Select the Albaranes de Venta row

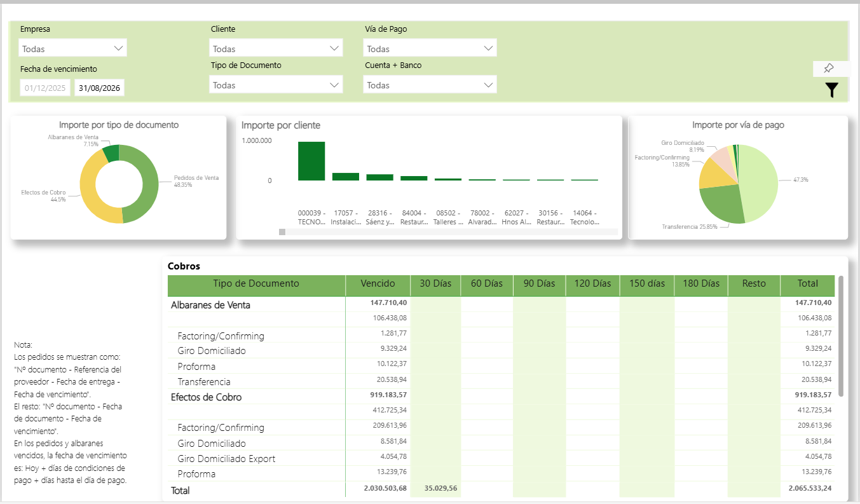click(x=210, y=305)
